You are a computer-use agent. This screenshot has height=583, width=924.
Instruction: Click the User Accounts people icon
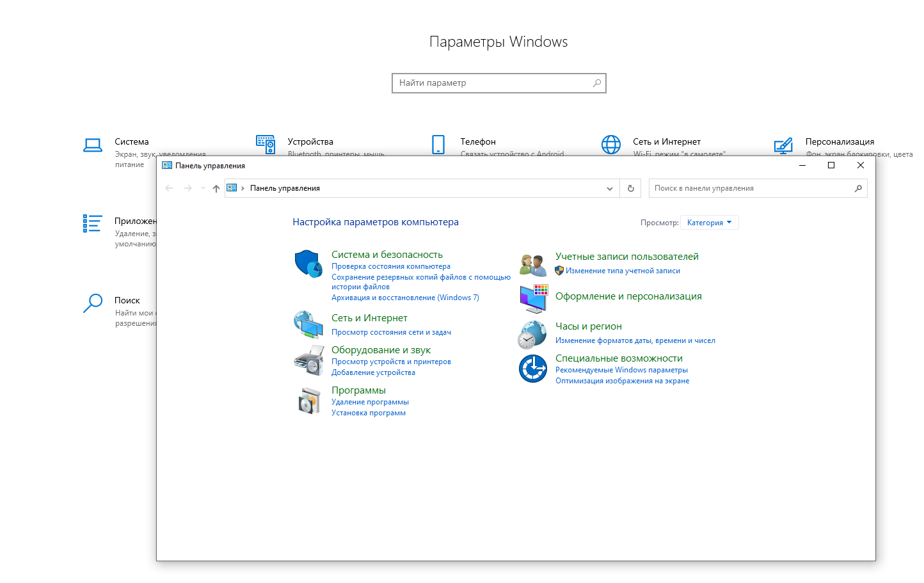click(x=532, y=264)
